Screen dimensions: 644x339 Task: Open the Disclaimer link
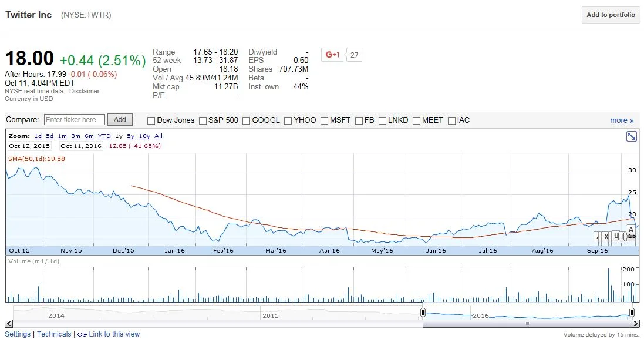(84, 91)
